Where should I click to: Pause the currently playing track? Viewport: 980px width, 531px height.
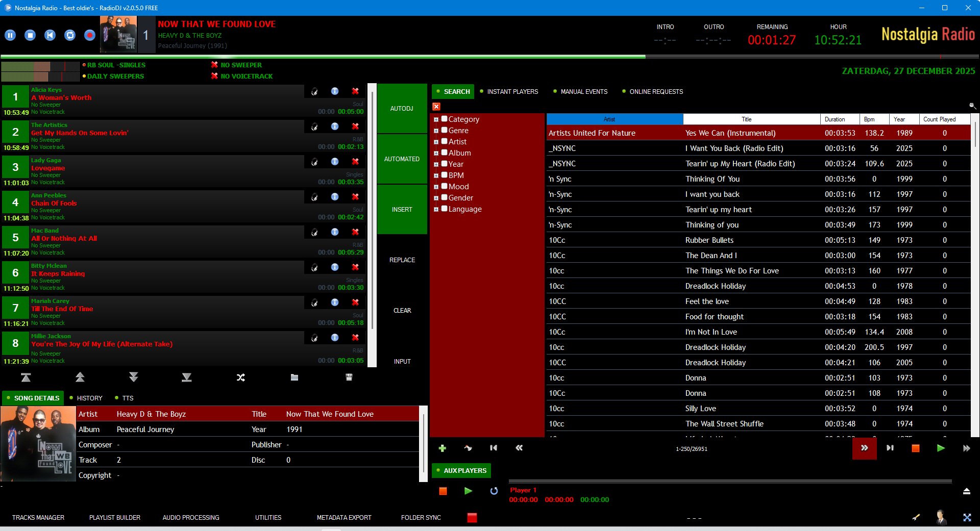coord(10,35)
